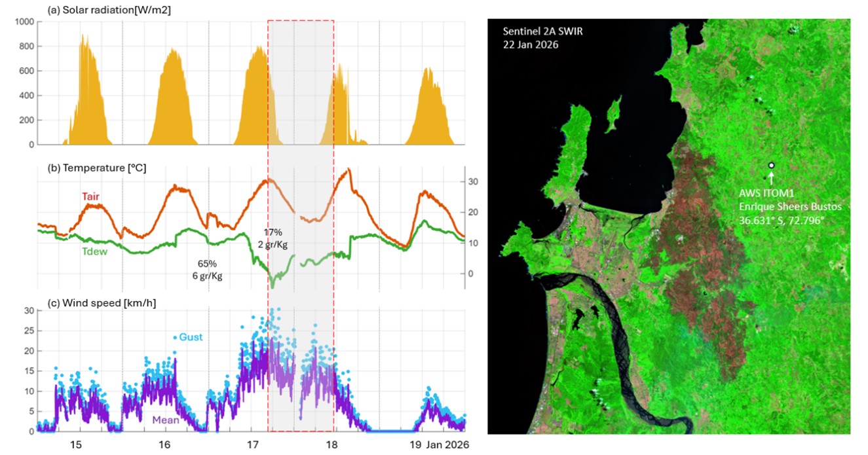Select the '(b) Temperature [°C]' panel title

[x=97, y=168]
